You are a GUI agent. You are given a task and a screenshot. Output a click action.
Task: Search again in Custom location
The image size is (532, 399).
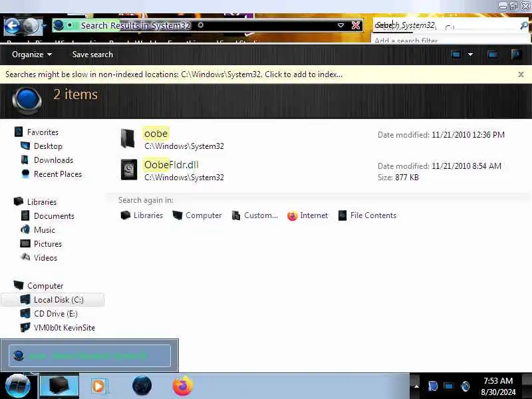[x=255, y=215]
